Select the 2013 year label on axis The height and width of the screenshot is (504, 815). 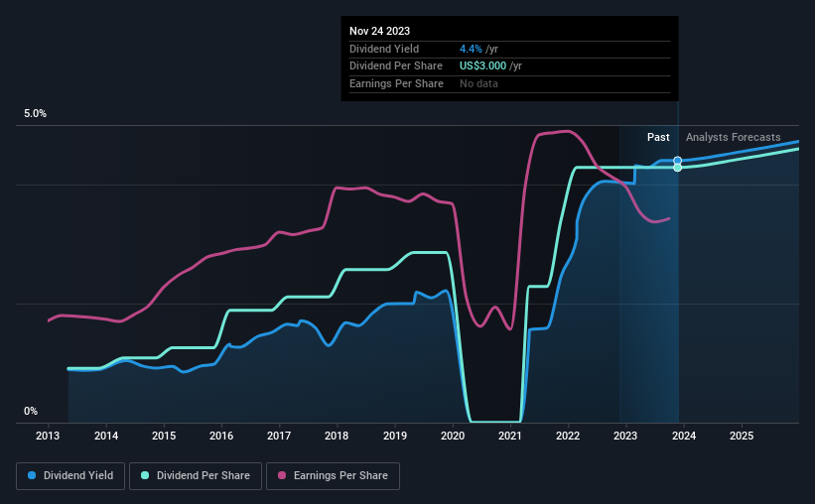(48, 436)
